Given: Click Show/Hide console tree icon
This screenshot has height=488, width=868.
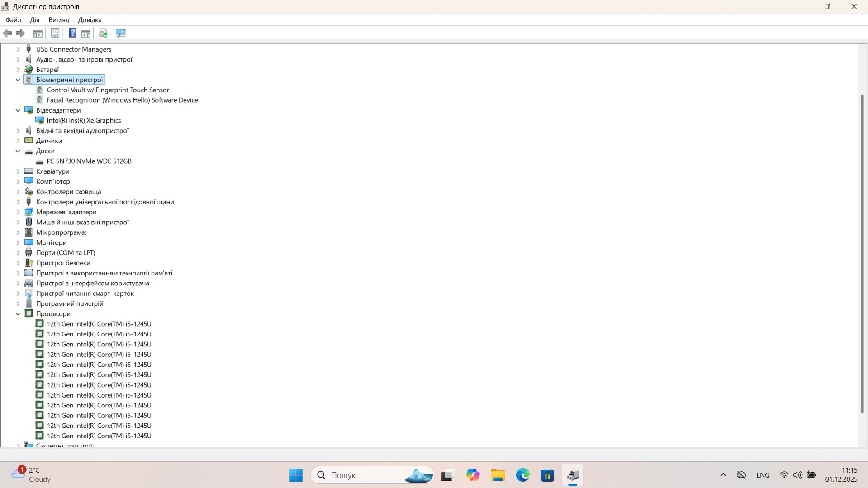Looking at the screenshot, I should tap(38, 33).
